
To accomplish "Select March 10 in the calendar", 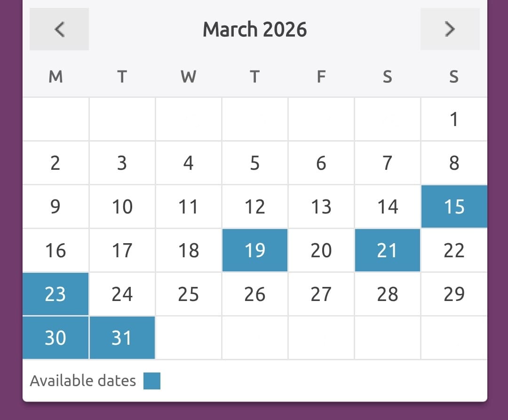I will 122,207.
